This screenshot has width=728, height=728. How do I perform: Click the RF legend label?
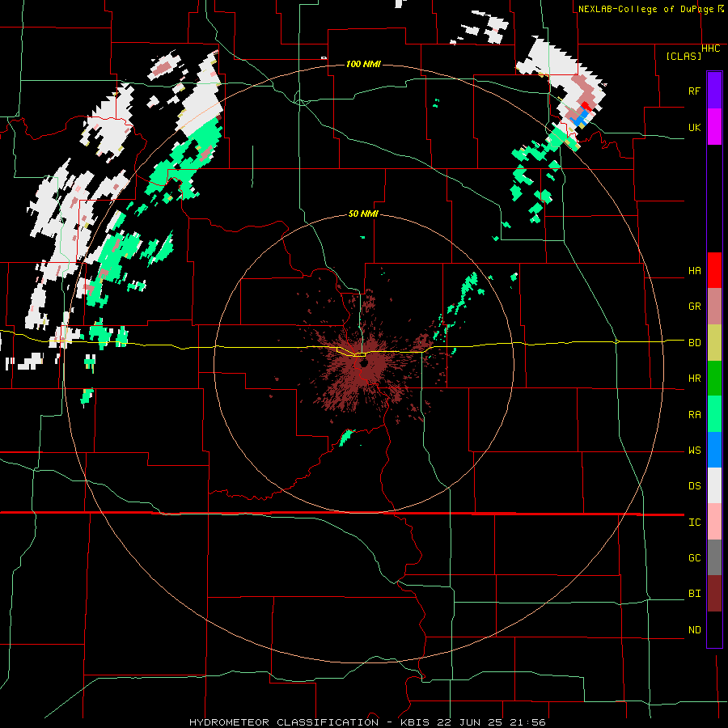(695, 91)
